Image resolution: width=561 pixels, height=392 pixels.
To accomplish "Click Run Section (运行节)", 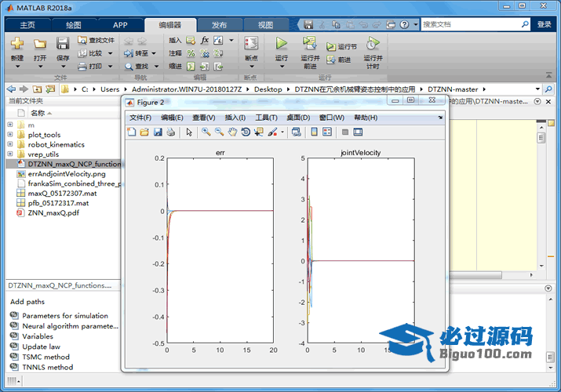I will point(341,47).
